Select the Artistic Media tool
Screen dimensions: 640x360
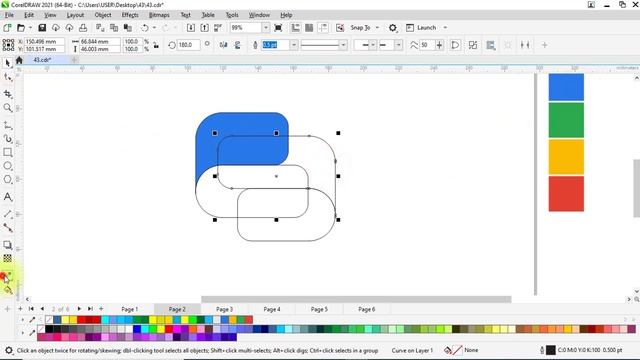click(7, 139)
